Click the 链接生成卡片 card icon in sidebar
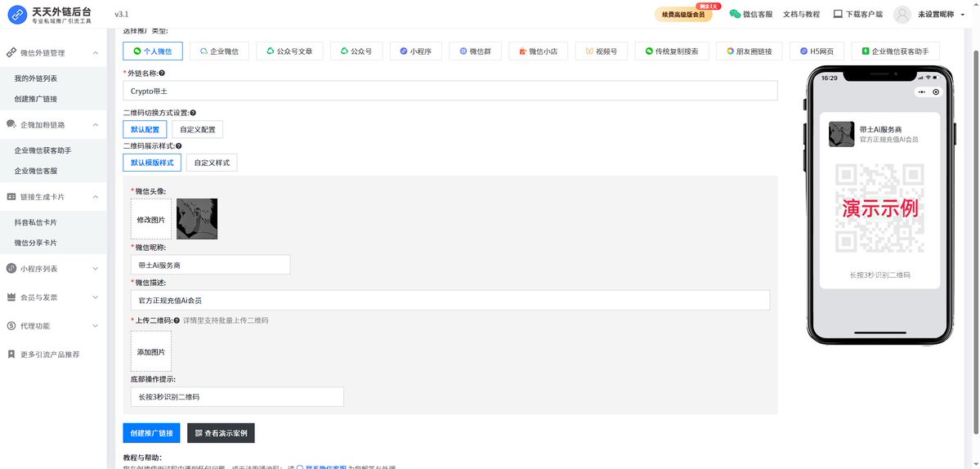 pos(11,197)
